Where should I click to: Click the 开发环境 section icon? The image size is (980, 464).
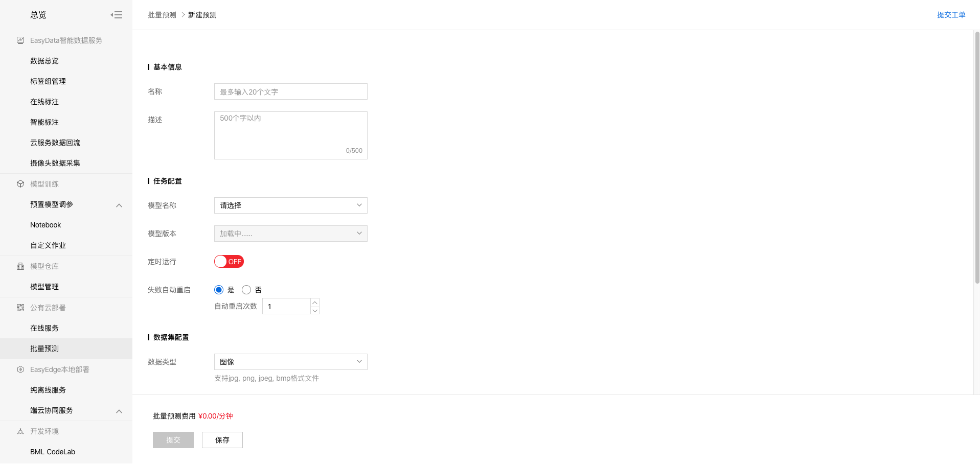[20, 431]
